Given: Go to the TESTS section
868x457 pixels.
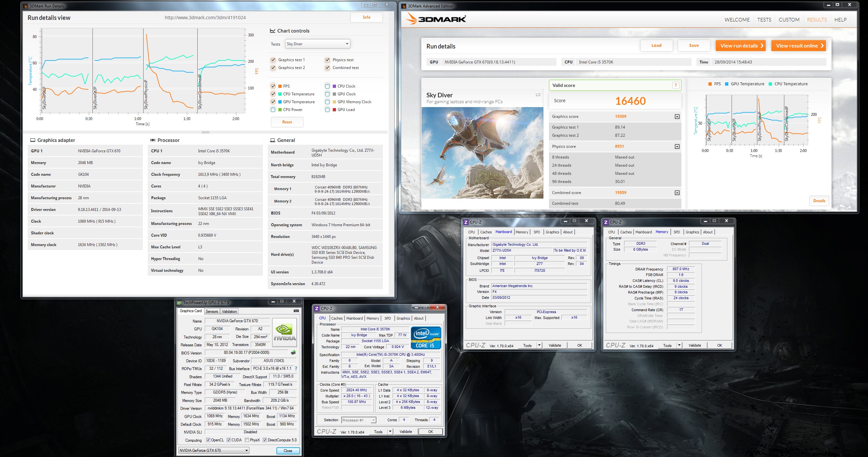Looking at the screenshot, I should point(764,20).
